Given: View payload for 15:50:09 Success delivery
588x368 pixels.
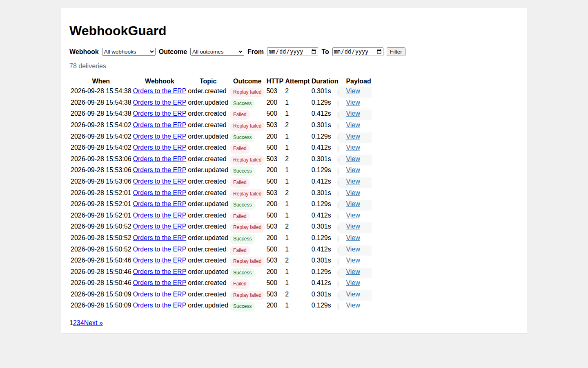Looking at the screenshot, I should pos(353,305).
